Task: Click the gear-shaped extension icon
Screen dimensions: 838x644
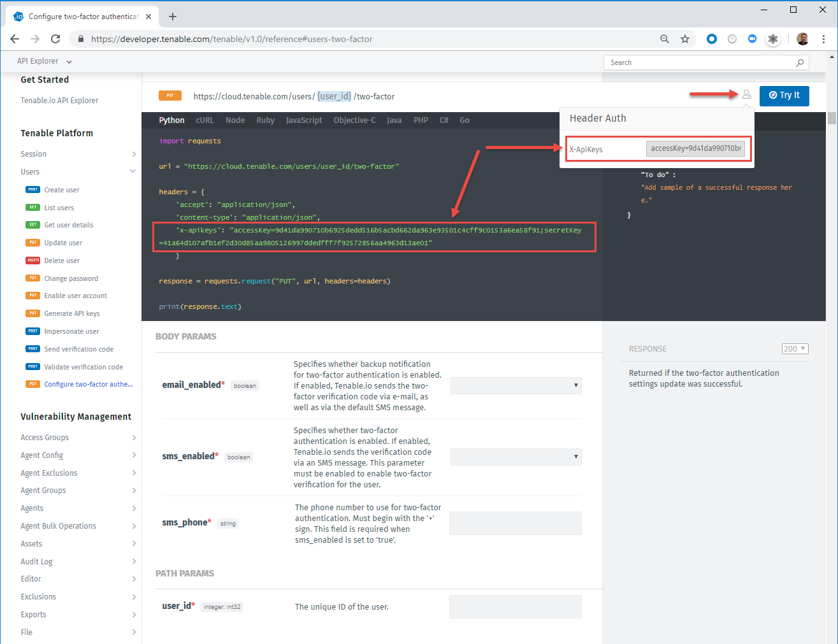Action: coord(773,39)
